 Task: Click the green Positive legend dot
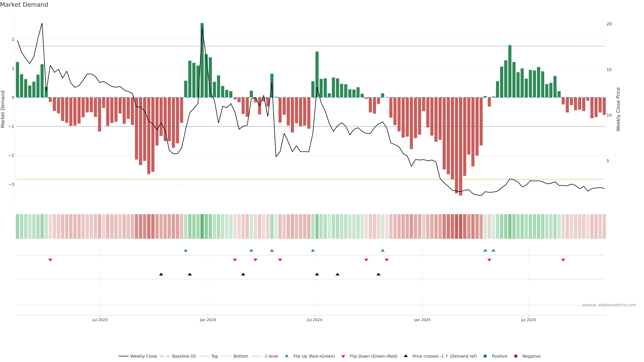[x=485, y=356]
